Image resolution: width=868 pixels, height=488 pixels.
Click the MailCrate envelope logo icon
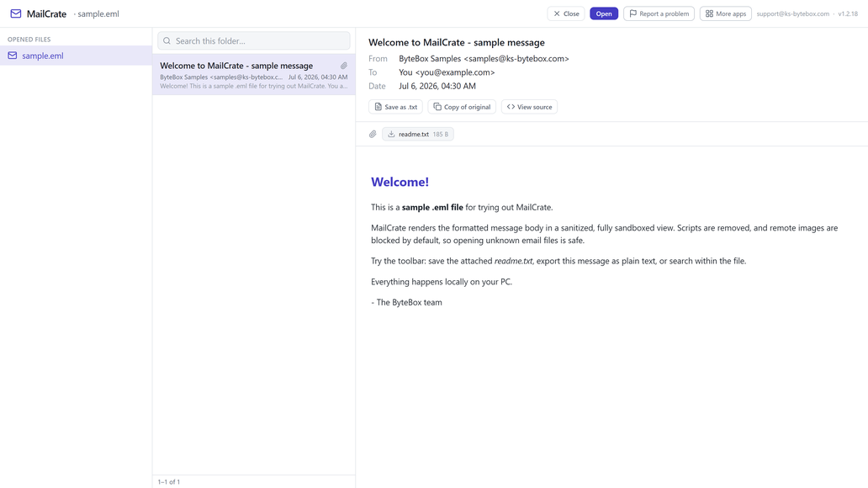pyautogui.click(x=16, y=13)
